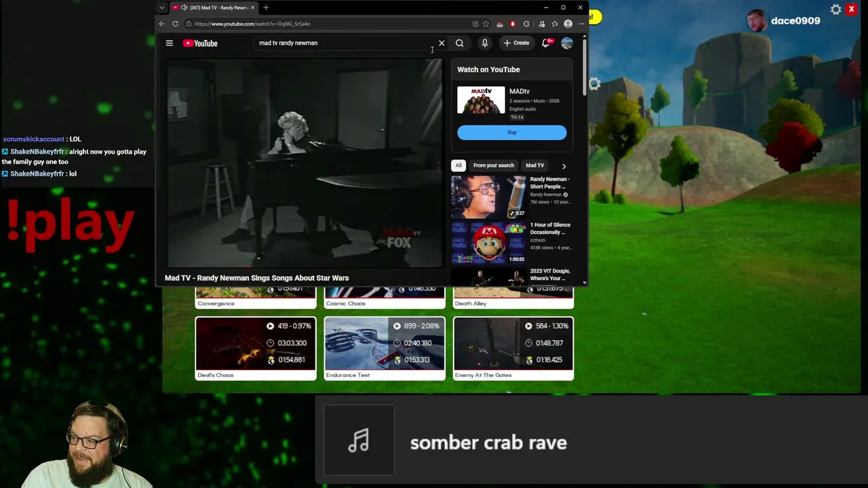Open the MADtv show poster thumbnail
This screenshot has height=488, width=868.
click(481, 100)
